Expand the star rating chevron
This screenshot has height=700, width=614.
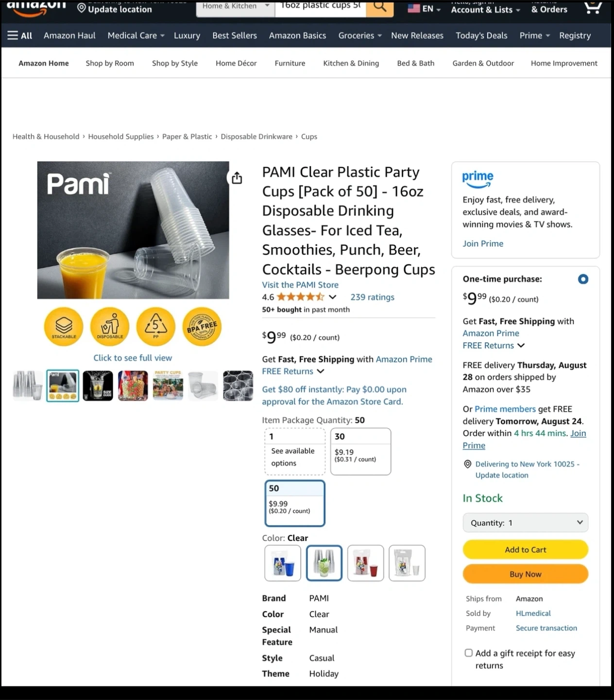click(x=333, y=297)
